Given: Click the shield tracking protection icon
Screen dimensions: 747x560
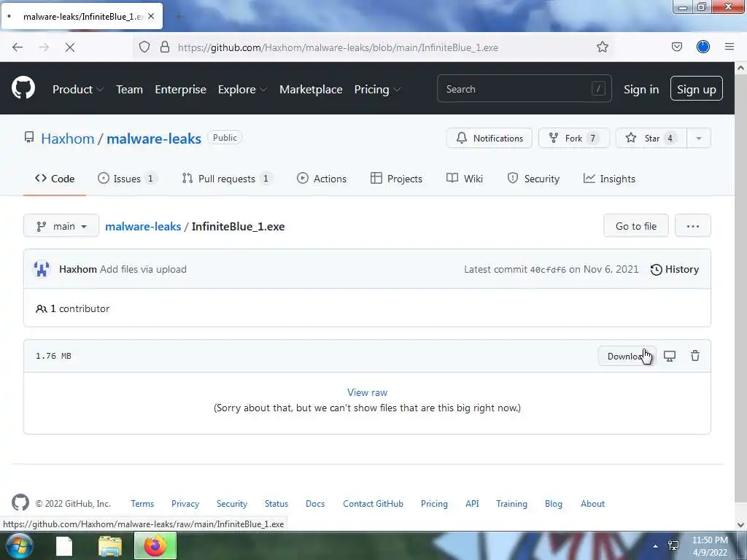Looking at the screenshot, I should 144,47.
